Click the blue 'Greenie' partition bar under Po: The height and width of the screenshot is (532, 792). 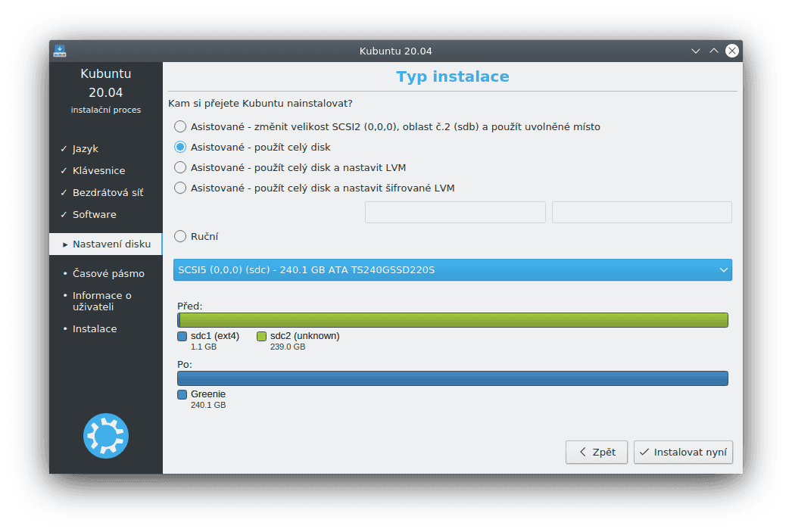coord(452,378)
